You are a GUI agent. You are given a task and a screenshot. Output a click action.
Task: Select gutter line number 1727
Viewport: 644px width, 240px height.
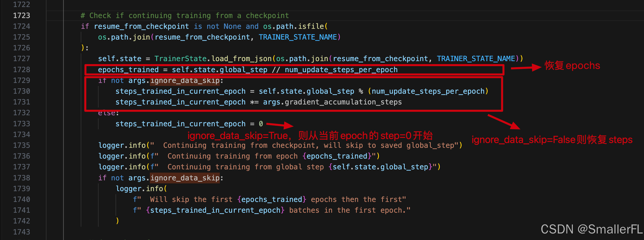point(22,59)
